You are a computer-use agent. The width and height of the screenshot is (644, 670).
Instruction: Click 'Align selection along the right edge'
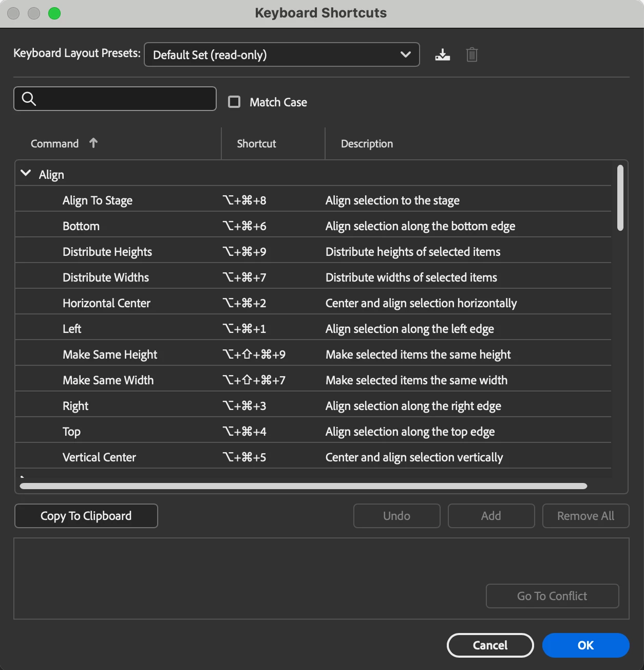[x=413, y=406]
